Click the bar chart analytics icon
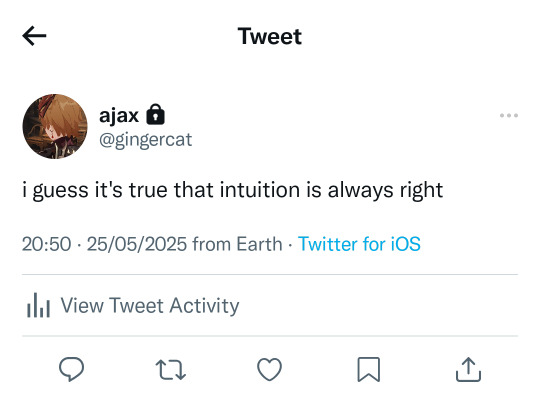540x399 pixels. click(39, 305)
